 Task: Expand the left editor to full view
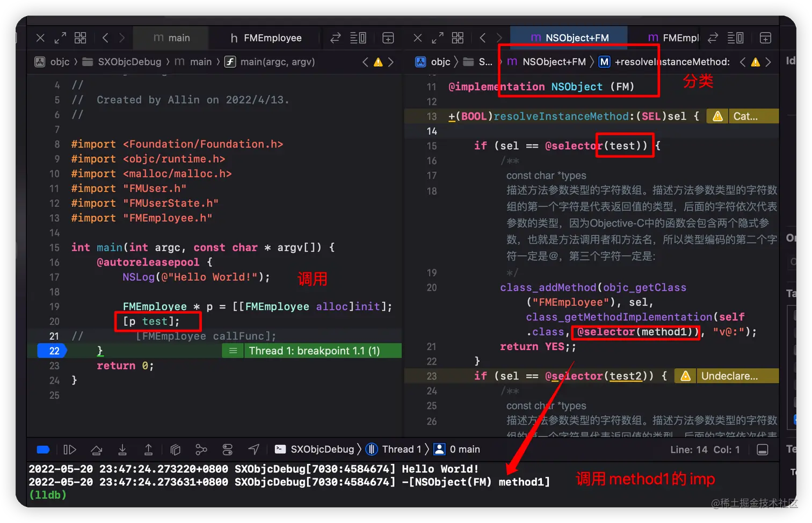60,38
